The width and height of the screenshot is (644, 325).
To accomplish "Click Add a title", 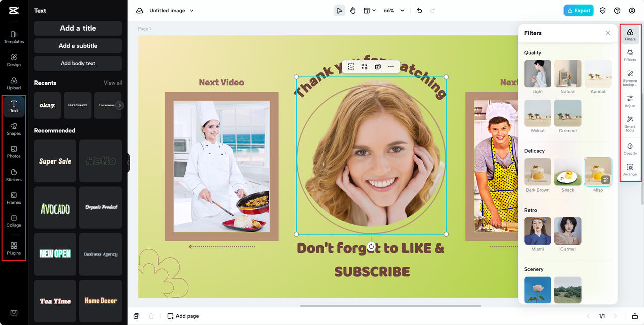I will (x=78, y=28).
